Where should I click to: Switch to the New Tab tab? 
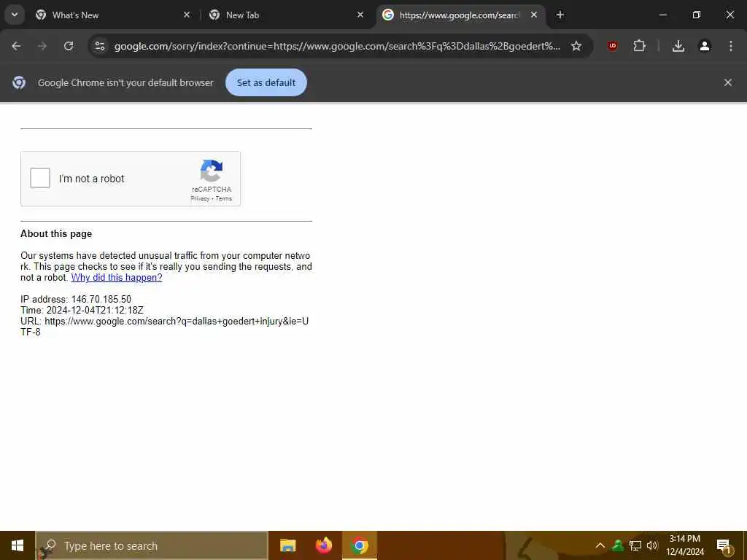tap(286, 15)
